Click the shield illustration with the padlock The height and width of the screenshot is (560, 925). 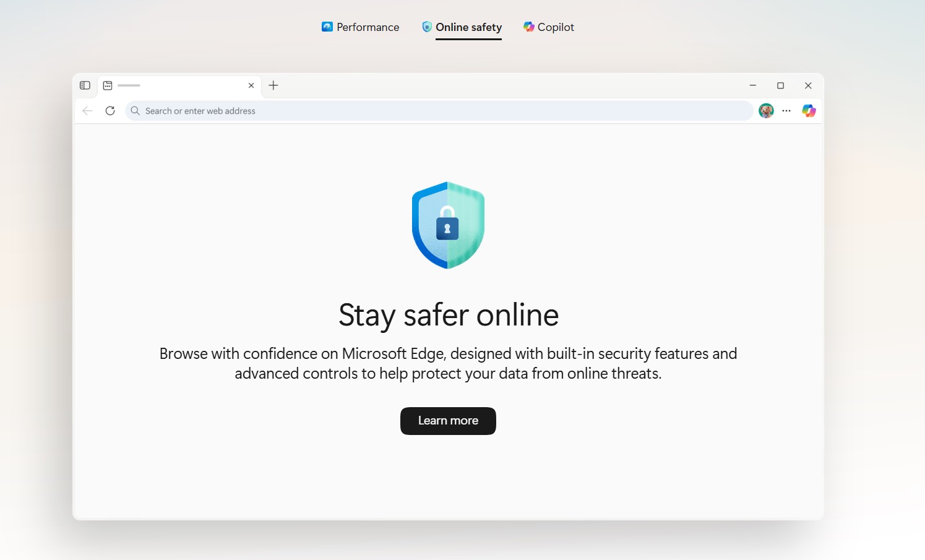[x=448, y=225]
